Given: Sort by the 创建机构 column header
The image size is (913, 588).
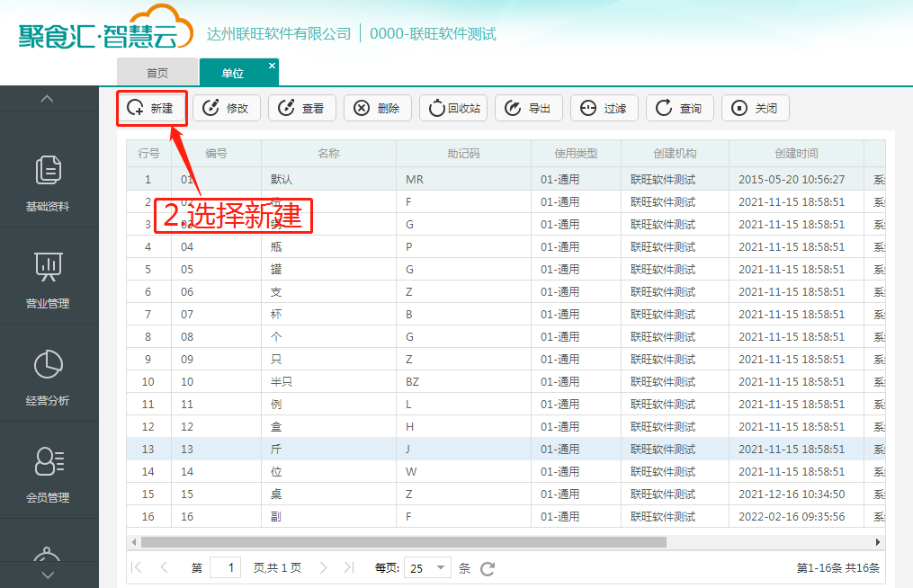Looking at the screenshot, I should pyautogui.click(x=675, y=154).
